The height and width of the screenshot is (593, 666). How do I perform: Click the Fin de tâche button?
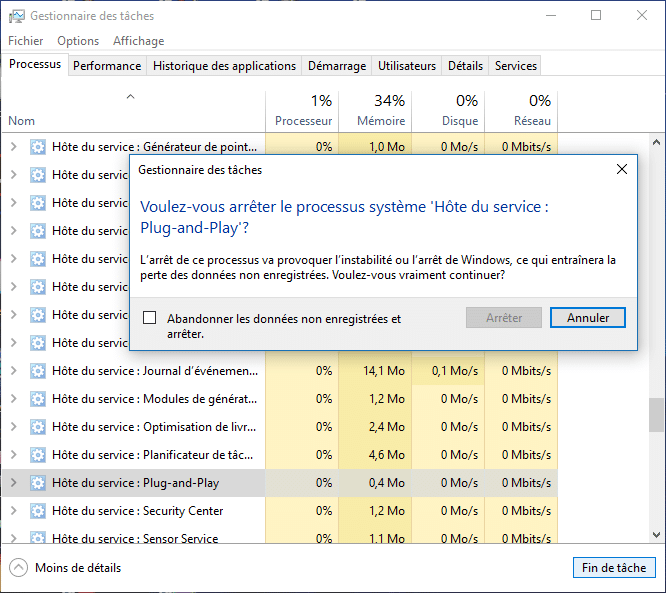614,568
